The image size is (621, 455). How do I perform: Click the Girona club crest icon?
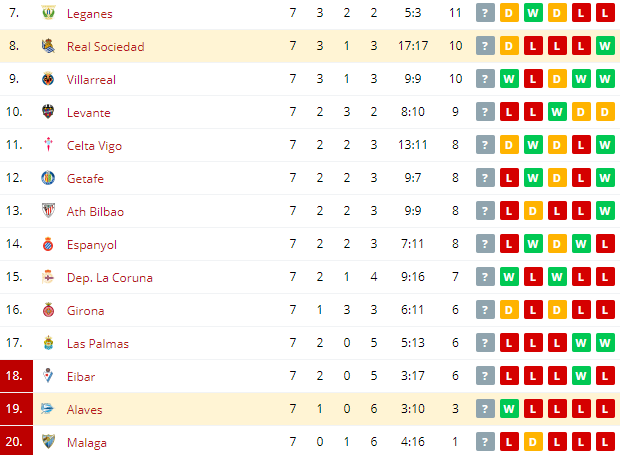[48, 310]
